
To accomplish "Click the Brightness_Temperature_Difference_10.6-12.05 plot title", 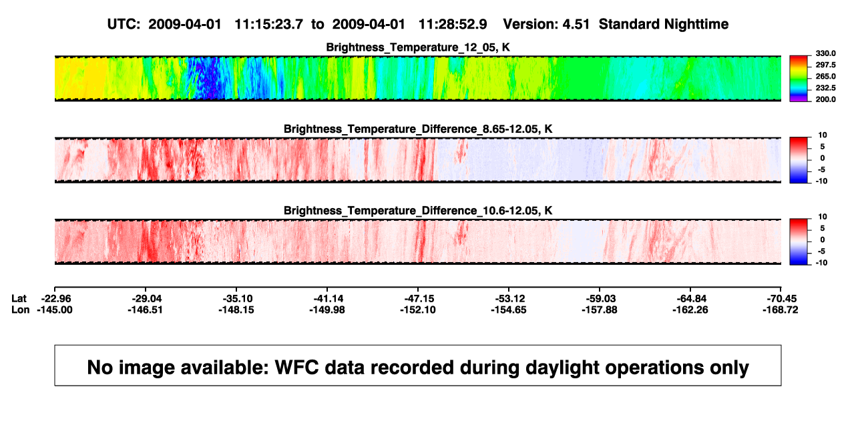I will (x=418, y=211).
